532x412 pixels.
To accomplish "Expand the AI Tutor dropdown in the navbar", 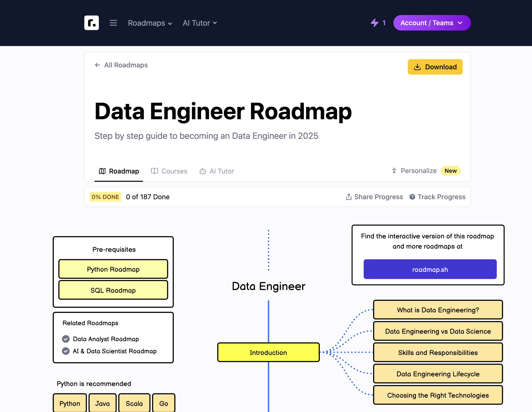I will point(200,23).
